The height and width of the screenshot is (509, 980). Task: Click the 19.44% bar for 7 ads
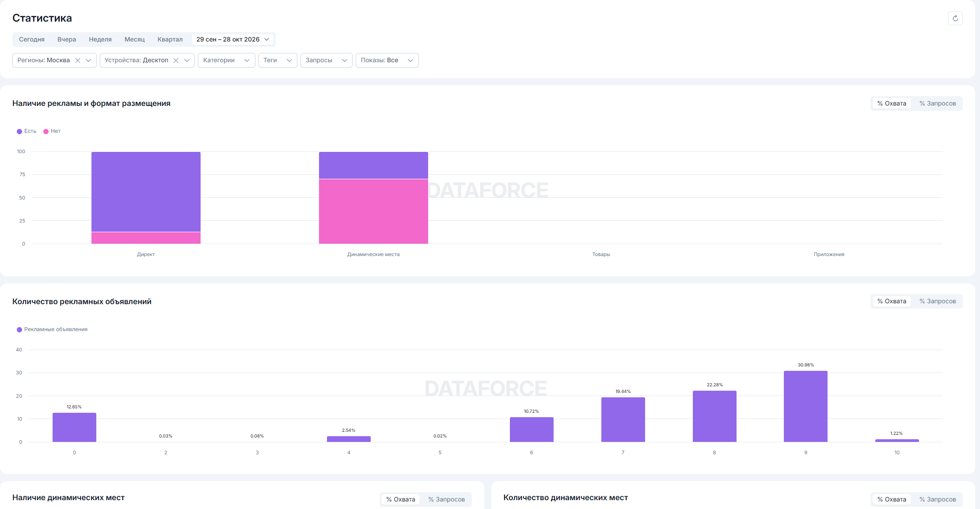click(623, 419)
